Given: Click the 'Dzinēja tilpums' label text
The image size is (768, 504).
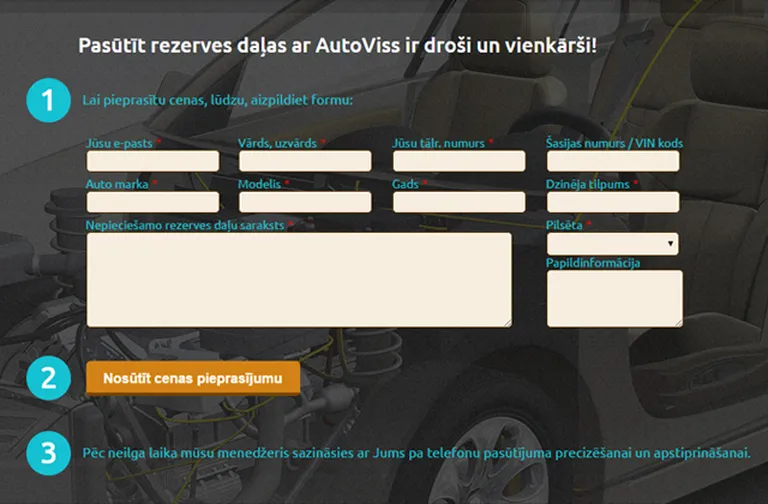Looking at the screenshot, I should click(x=588, y=184).
